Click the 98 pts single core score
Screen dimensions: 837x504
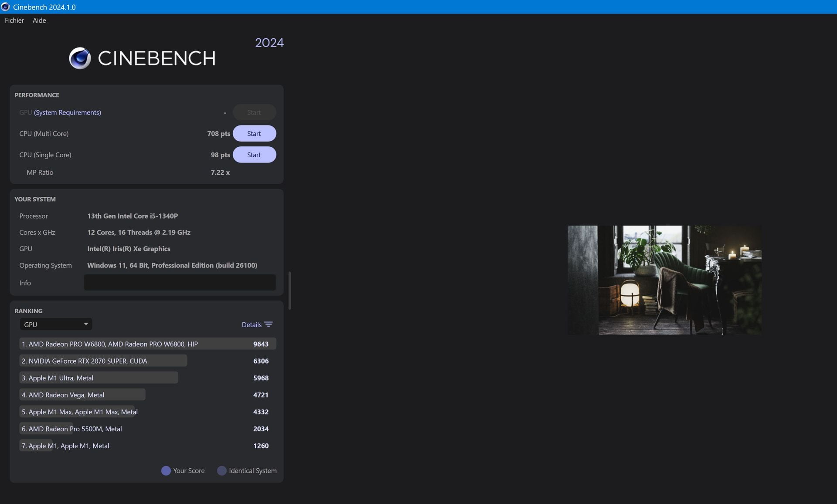point(221,155)
